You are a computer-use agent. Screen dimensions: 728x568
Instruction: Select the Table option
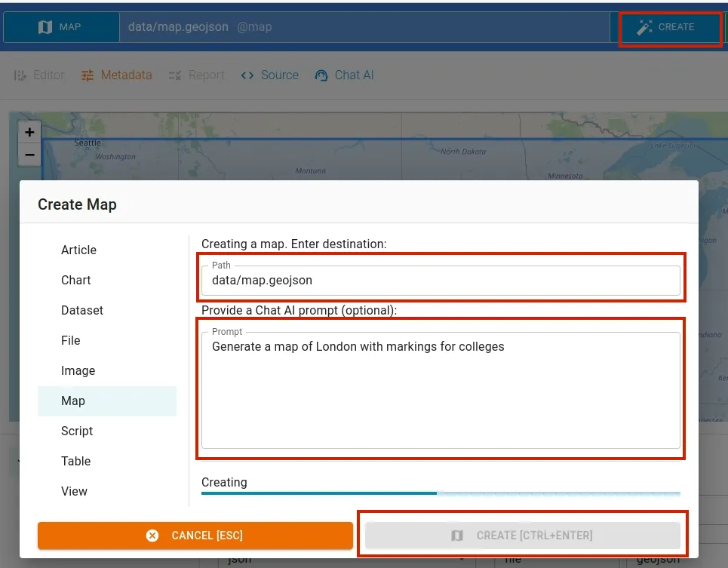tap(76, 462)
